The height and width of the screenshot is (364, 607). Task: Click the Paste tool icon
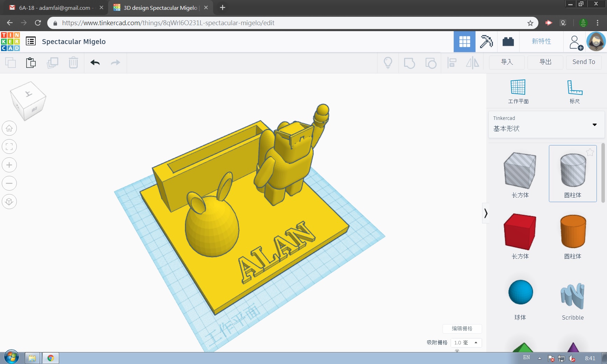pos(31,63)
